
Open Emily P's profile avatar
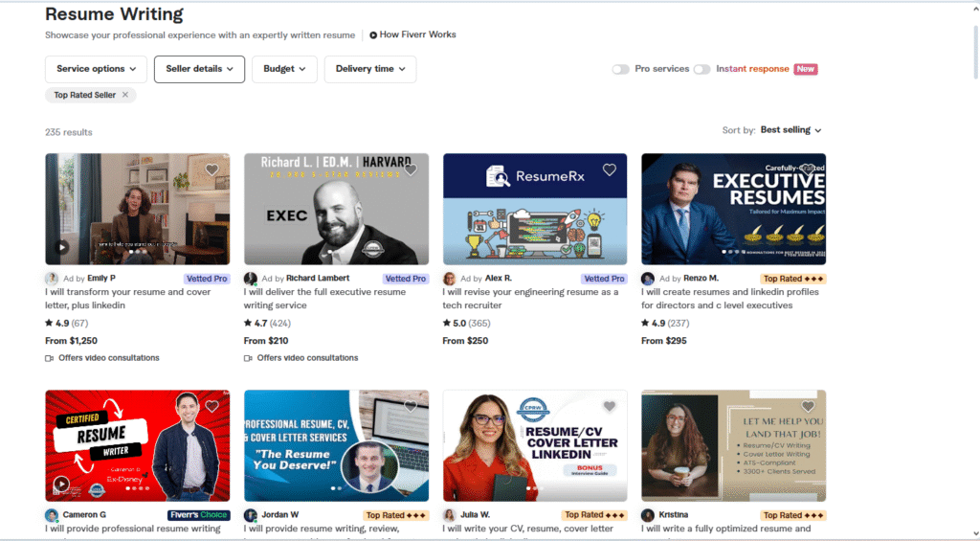[x=52, y=279]
